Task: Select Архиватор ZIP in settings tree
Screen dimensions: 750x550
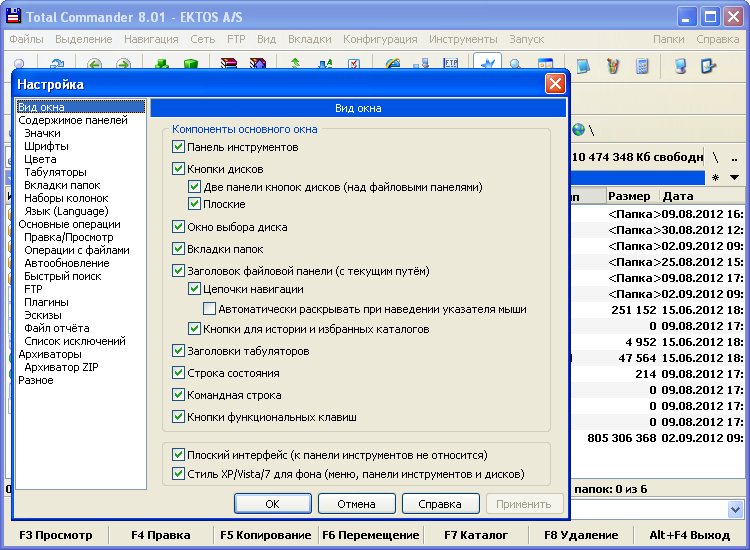Action: click(61, 367)
